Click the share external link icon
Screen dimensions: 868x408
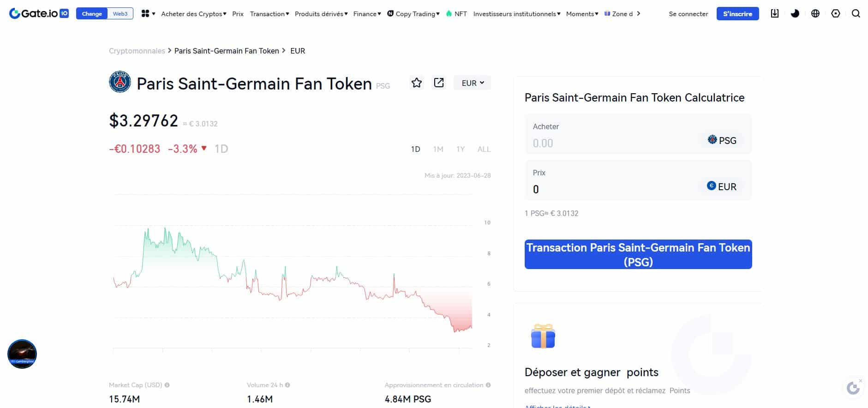[x=439, y=83]
